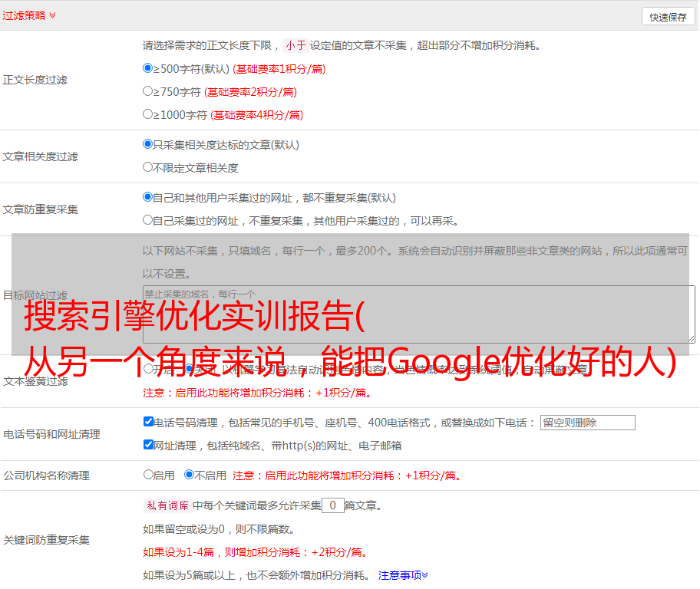Viewport: 700px width, 589px height.
Task: Expand the 注意事项 link
Action: [403, 574]
